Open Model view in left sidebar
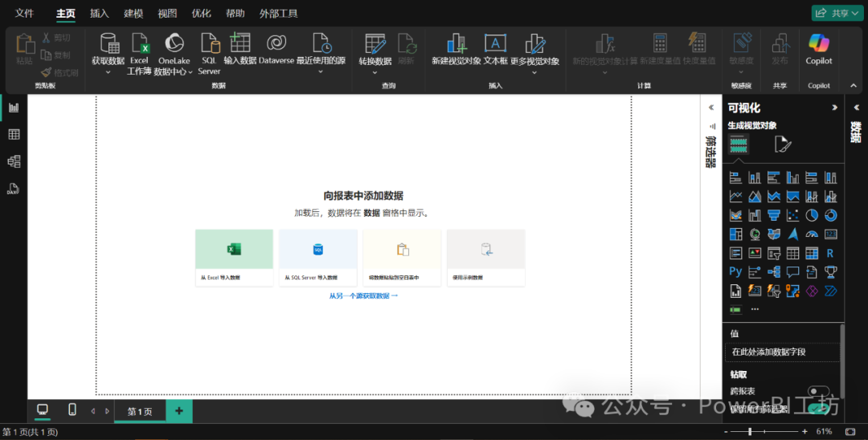 pos(14,161)
